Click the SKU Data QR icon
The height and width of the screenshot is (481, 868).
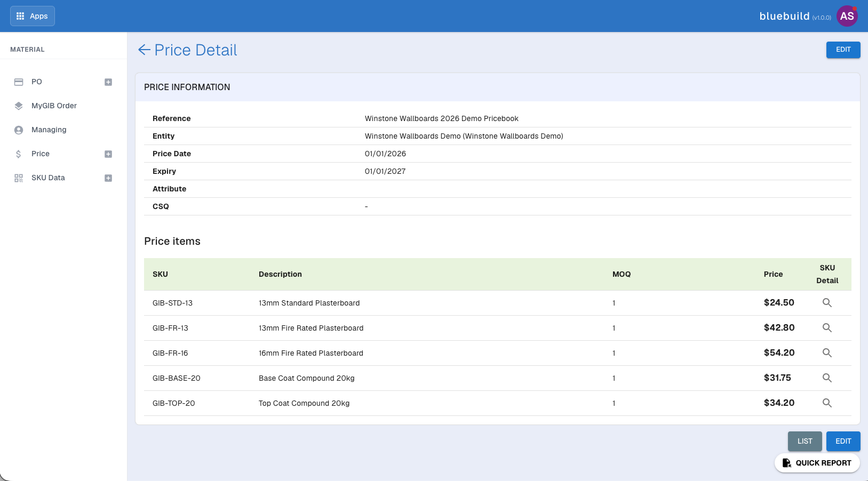pyautogui.click(x=19, y=178)
